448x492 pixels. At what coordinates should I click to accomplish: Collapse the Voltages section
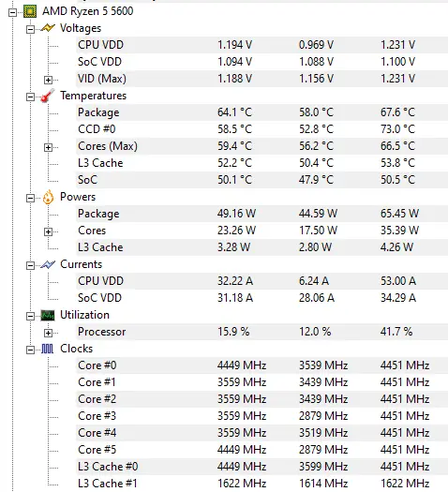(30, 29)
